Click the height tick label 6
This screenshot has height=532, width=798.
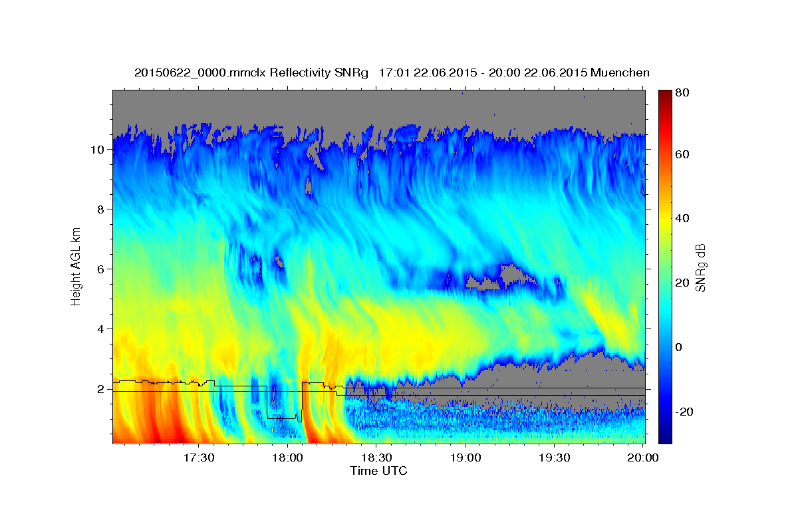pos(100,269)
